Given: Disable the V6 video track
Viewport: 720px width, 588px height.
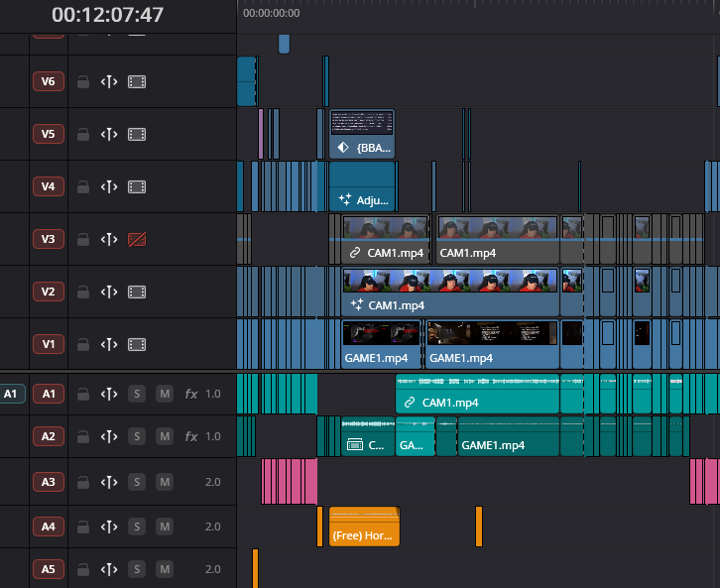Looking at the screenshot, I should (137, 82).
